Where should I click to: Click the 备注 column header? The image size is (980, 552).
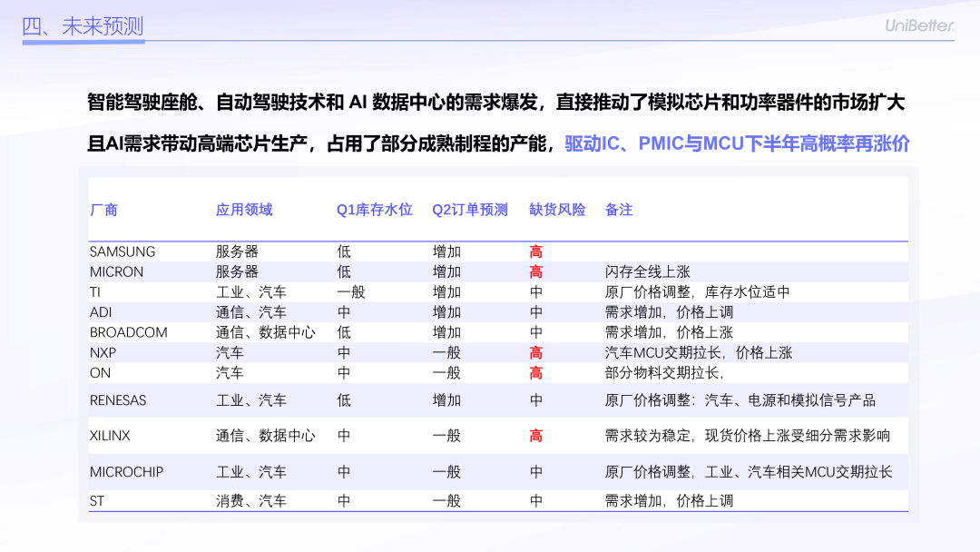tap(619, 210)
